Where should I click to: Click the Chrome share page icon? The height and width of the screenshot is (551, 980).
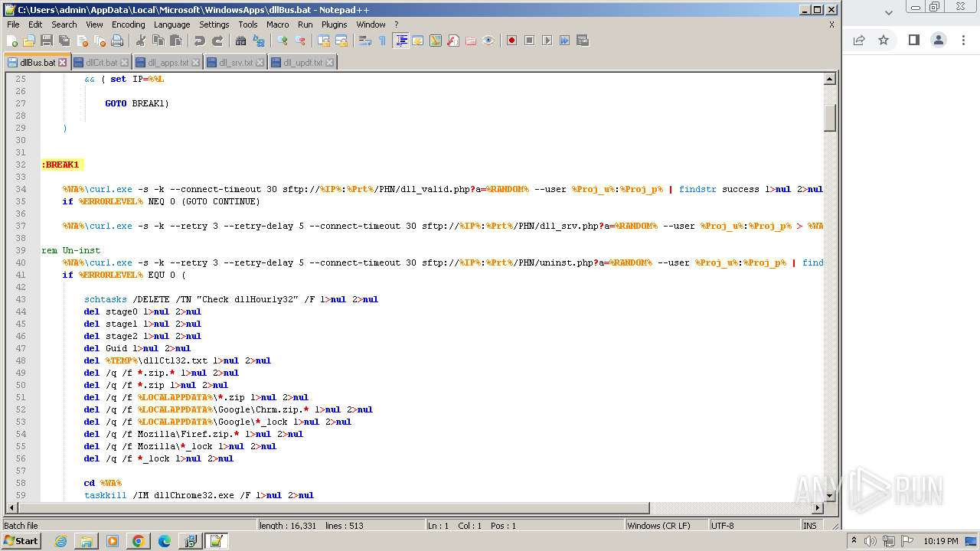[859, 40]
